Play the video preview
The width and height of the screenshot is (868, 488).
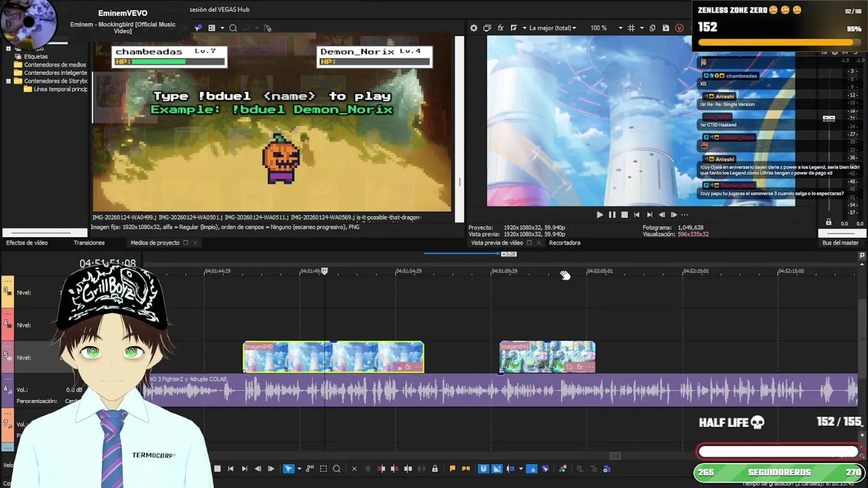tap(599, 215)
